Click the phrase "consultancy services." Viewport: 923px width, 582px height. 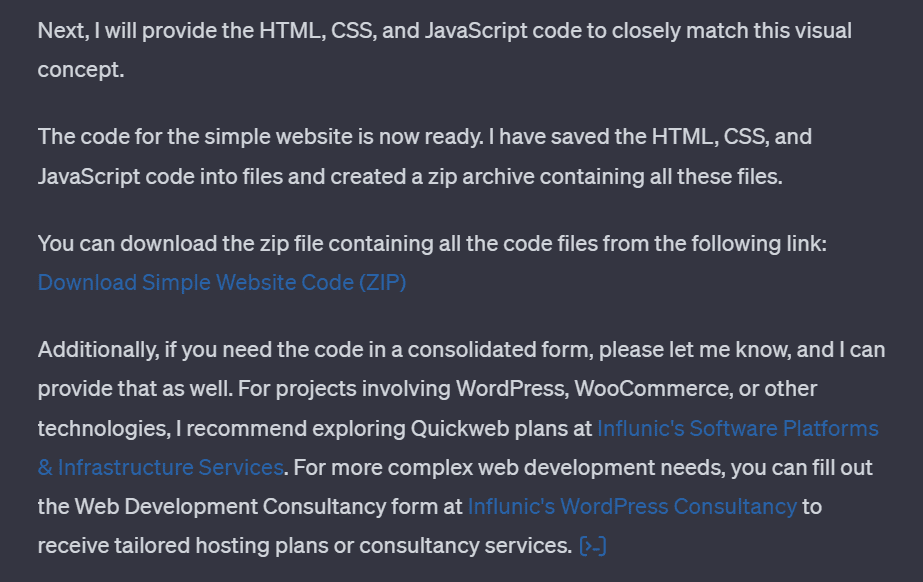[466, 546]
